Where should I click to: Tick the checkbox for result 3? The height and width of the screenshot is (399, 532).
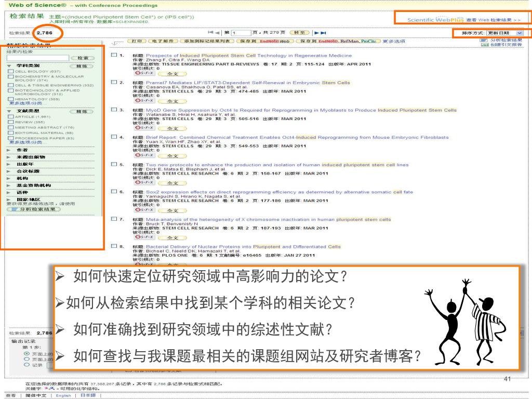click(x=114, y=109)
